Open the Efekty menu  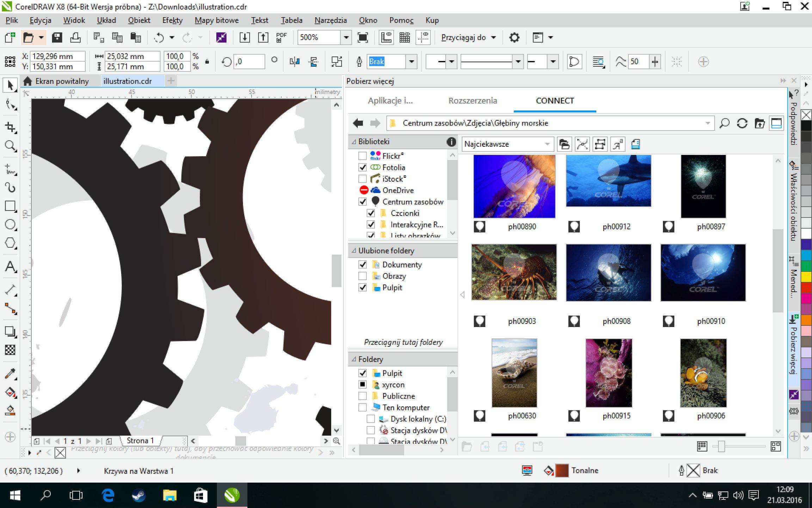[x=172, y=20]
